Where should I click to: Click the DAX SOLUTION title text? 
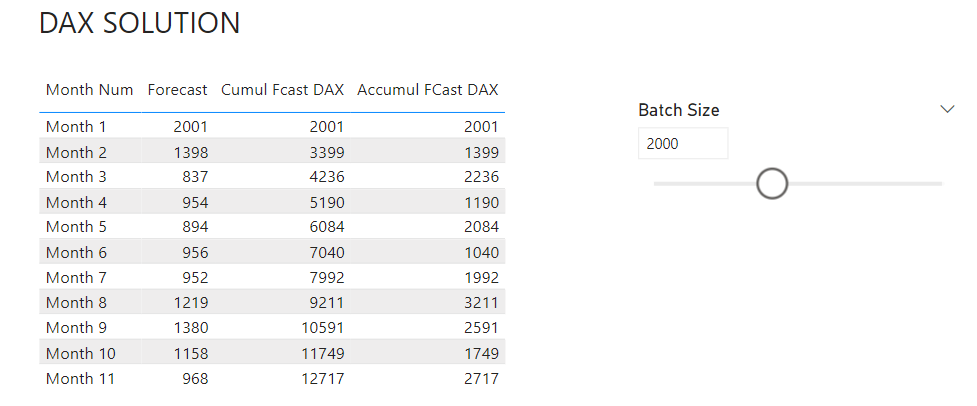tap(140, 23)
